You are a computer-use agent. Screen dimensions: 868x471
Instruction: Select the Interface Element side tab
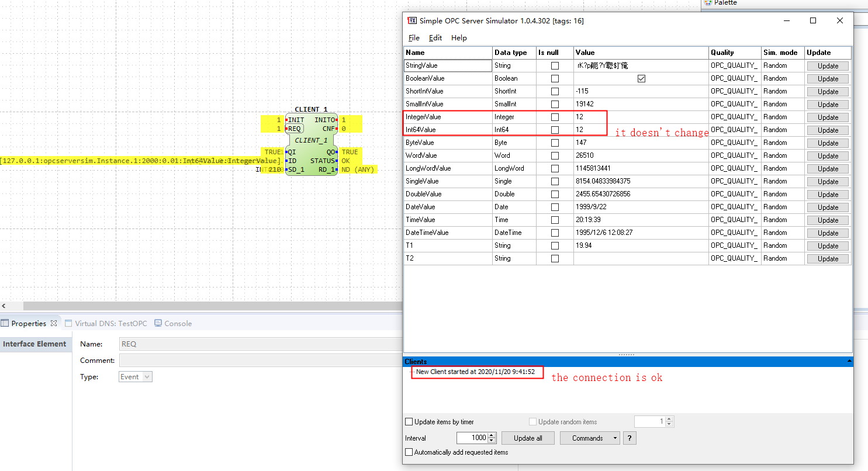[x=35, y=344]
